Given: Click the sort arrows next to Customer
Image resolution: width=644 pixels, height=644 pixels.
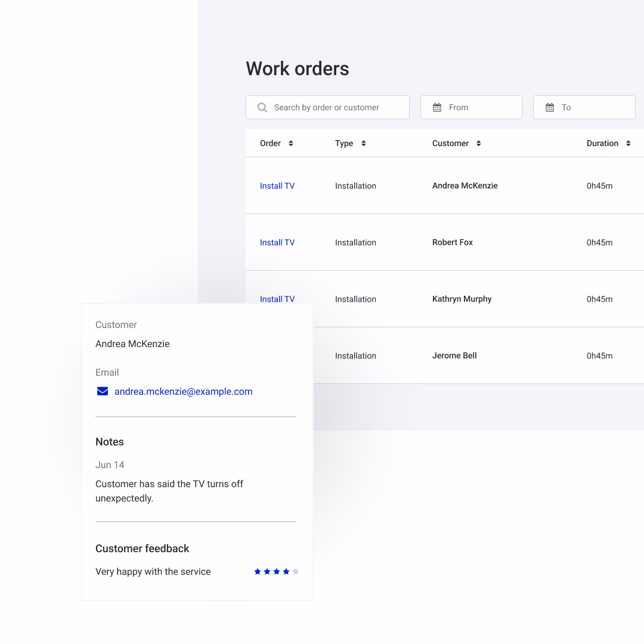Looking at the screenshot, I should [x=478, y=143].
